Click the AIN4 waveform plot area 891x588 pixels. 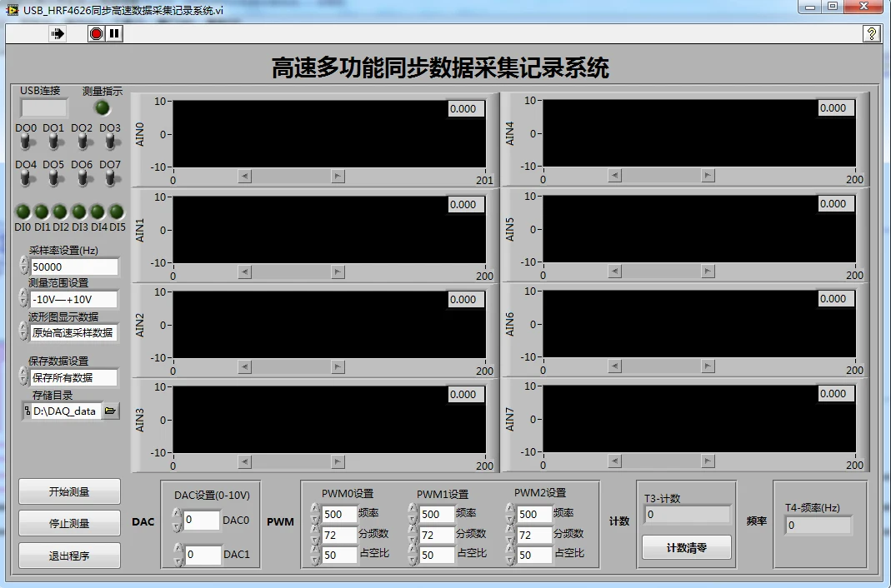[699, 133]
